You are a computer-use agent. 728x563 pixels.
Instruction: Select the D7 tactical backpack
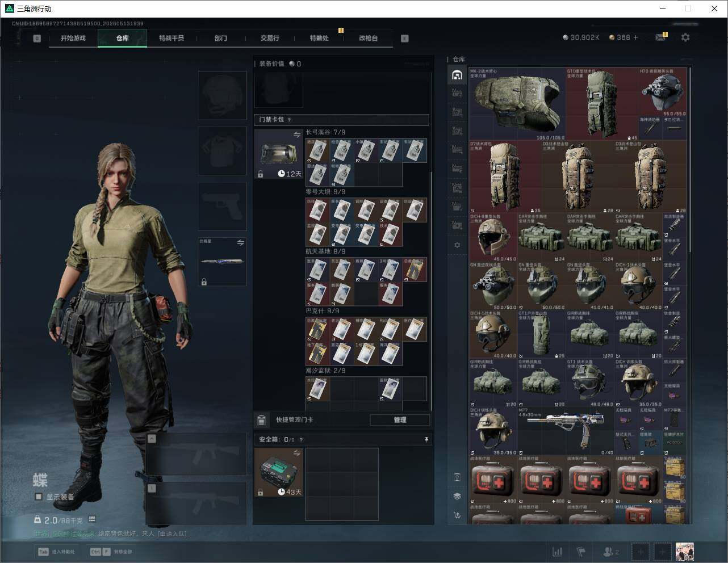pos(505,177)
